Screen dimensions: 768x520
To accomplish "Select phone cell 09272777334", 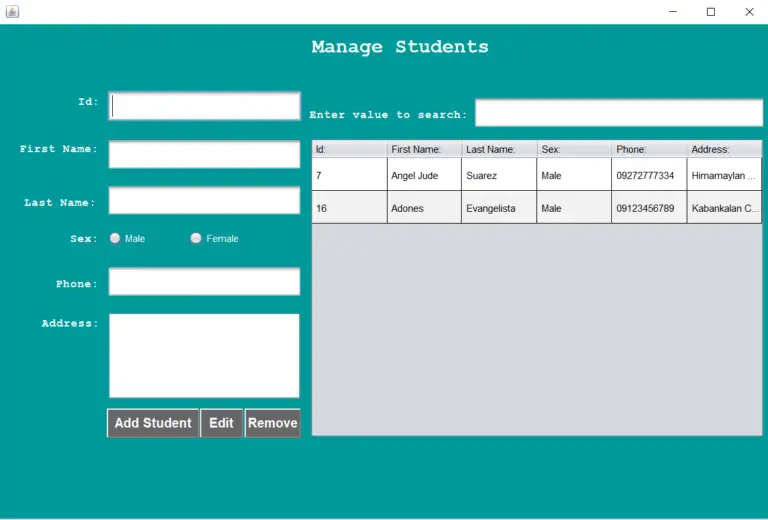I will pyautogui.click(x=649, y=174).
